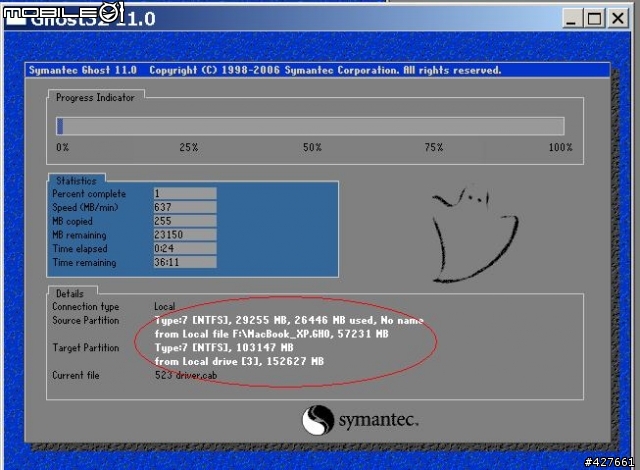Click current file '523 driver.cab'
This screenshot has width=640, height=470.
tap(186, 375)
